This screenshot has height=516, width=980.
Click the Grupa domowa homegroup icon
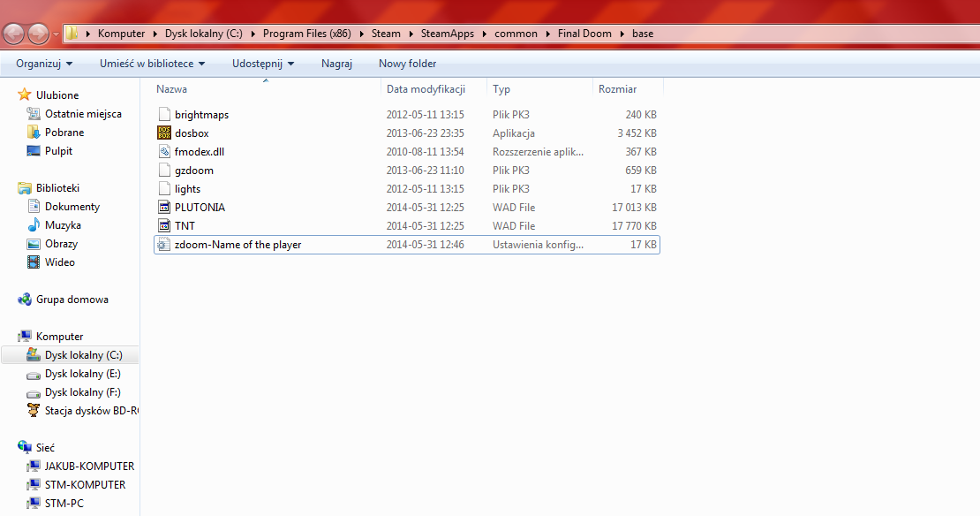[x=25, y=299]
